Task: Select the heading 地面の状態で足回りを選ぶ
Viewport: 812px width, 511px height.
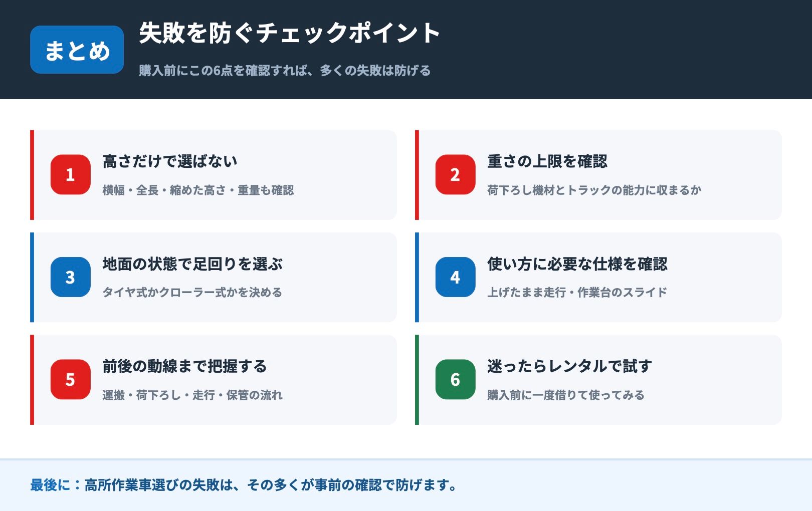Action: point(192,264)
